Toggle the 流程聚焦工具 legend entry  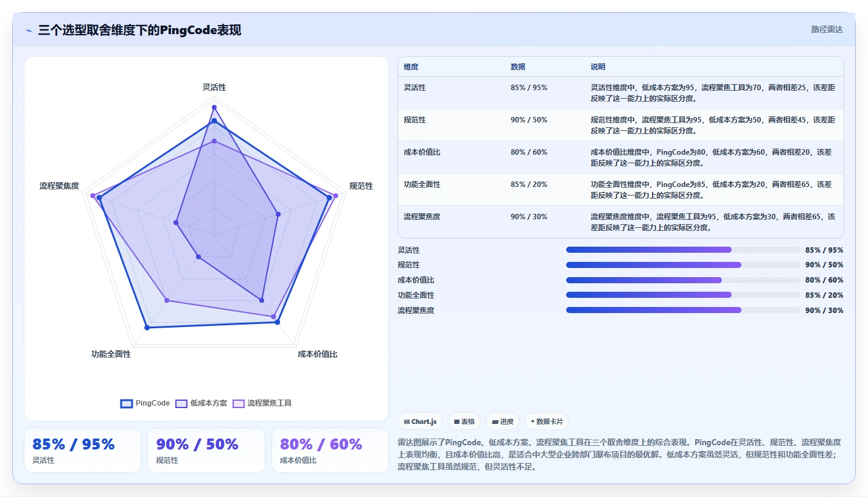click(x=262, y=403)
